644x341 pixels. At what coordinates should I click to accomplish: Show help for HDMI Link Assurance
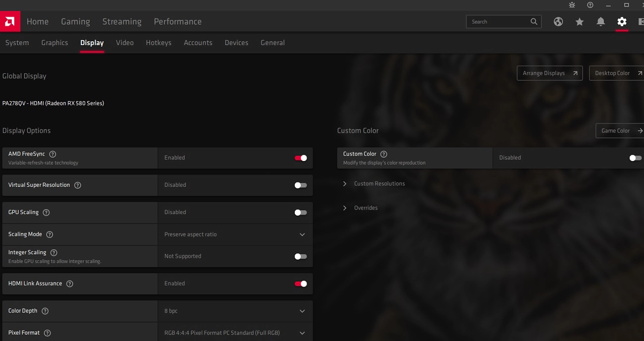click(70, 284)
